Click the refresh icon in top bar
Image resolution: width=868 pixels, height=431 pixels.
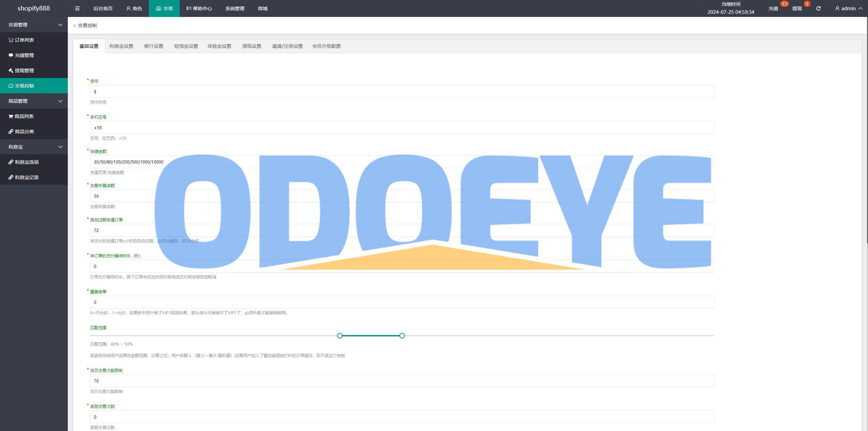click(818, 8)
